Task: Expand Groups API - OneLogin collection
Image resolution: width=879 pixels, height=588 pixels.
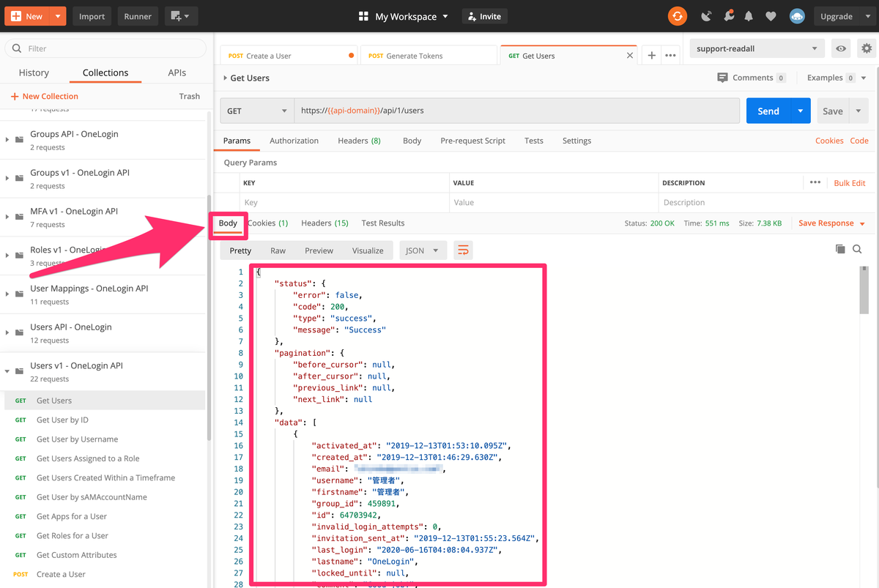Action: pyautogui.click(x=7, y=140)
